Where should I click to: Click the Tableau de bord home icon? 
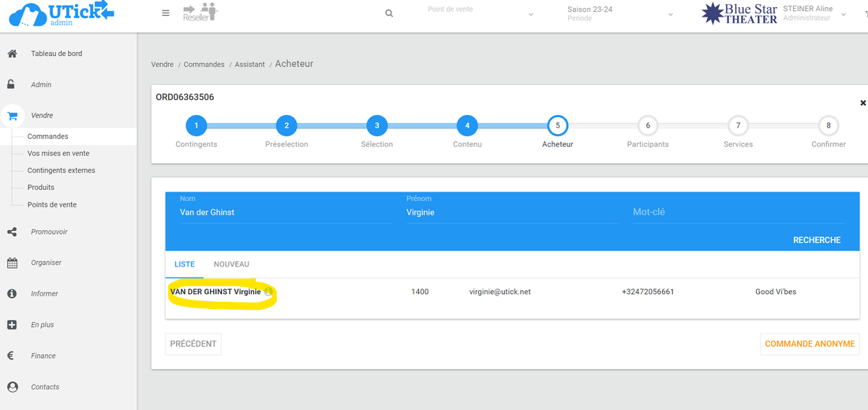12,54
